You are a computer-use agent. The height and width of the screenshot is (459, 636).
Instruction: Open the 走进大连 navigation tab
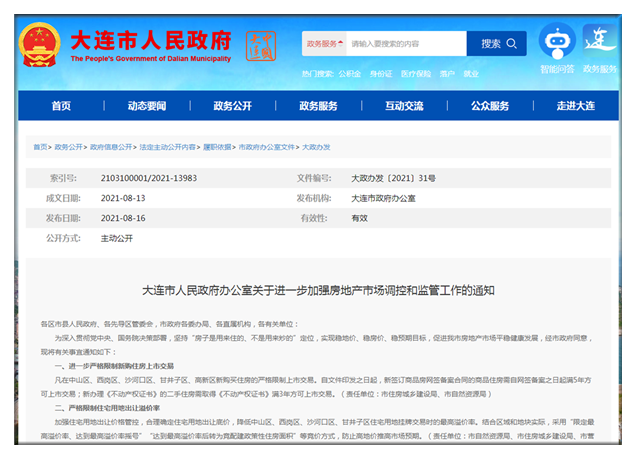click(x=575, y=106)
